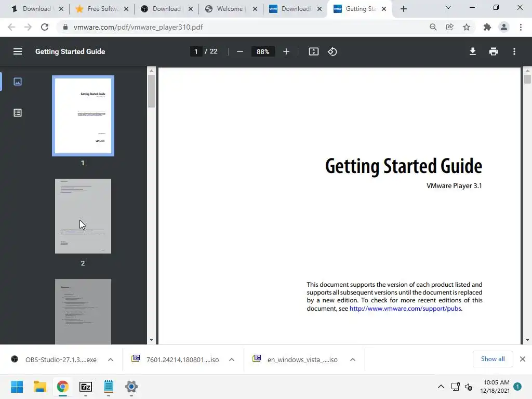Switch to the VMware Downloading tab
Image resolution: width=532 pixels, height=399 pixels.
coord(295,9)
